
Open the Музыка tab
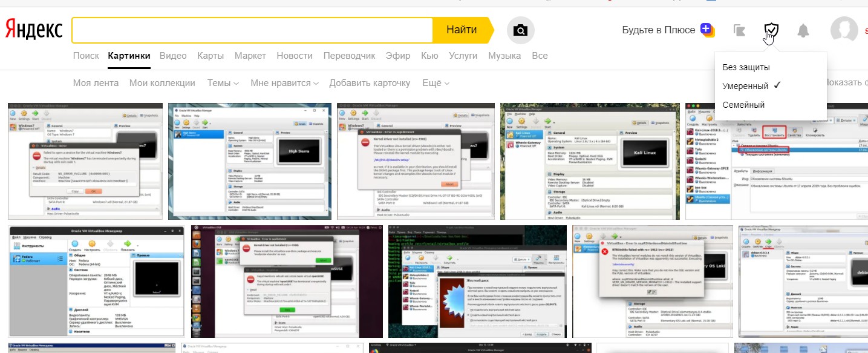pyautogui.click(x=504, y=56)
